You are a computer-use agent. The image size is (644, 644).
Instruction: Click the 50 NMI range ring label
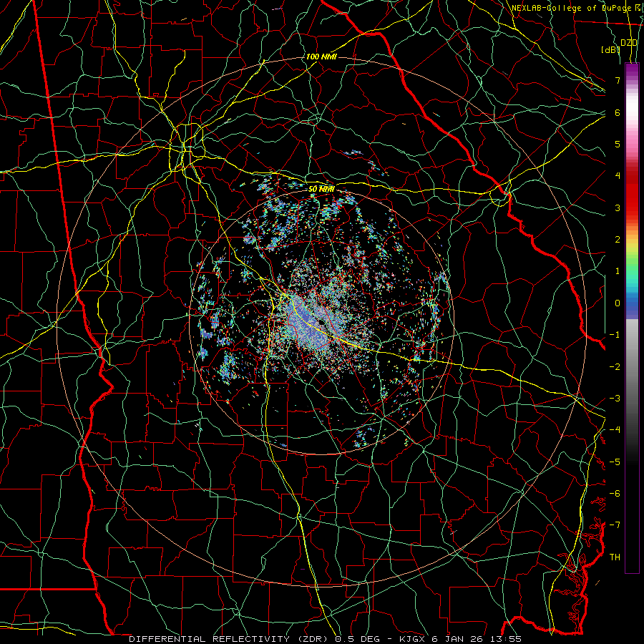coord(321,189)
